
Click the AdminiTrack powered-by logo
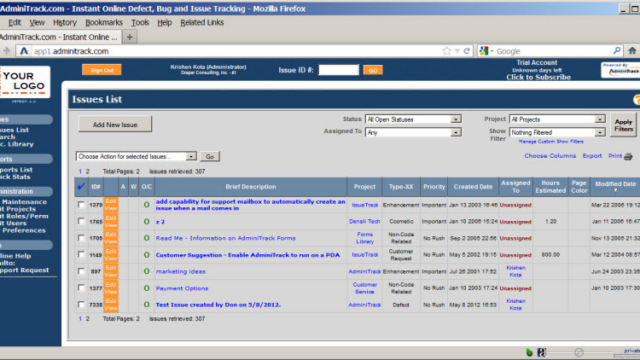pyautogui.click(x=620, y=70)
